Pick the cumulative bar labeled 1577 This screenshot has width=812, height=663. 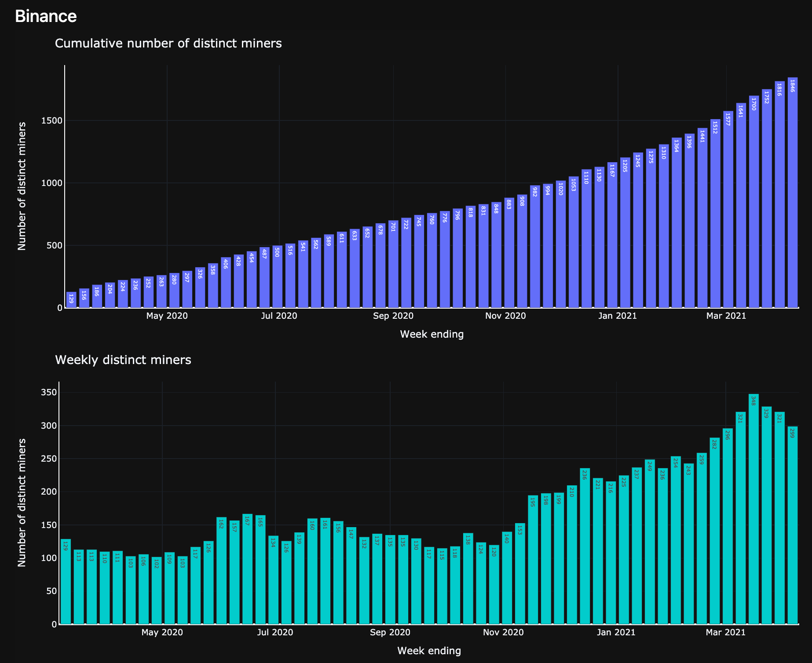point(728,209)
